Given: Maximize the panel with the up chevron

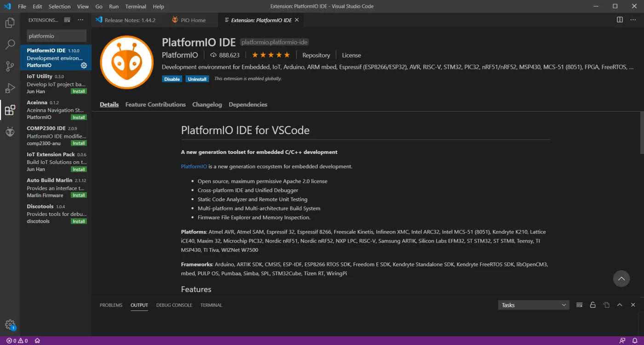Looking at the screenshot, I should (x=620, y=305).
